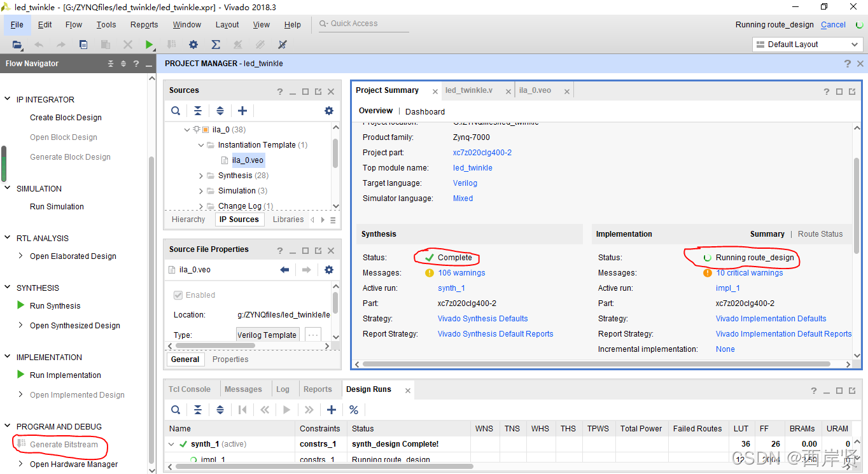
Task: Close the Project Summary tab
Action: [435, 92]
